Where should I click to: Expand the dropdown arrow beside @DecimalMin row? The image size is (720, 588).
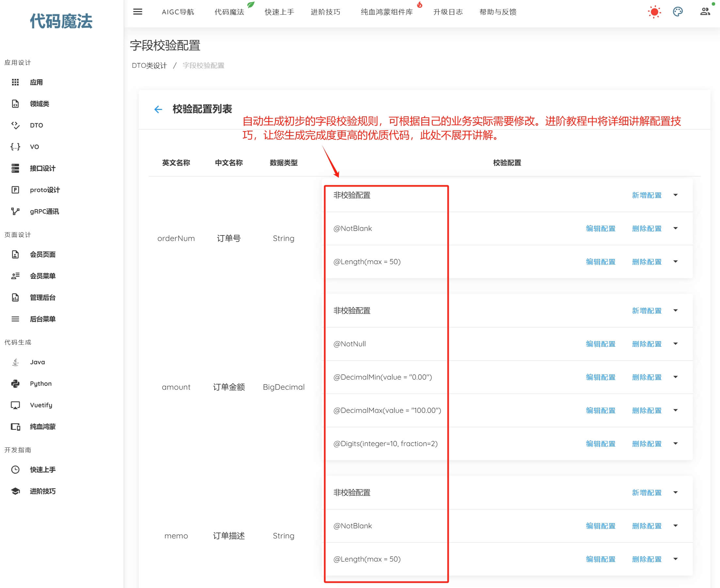(x=675, y=377)
